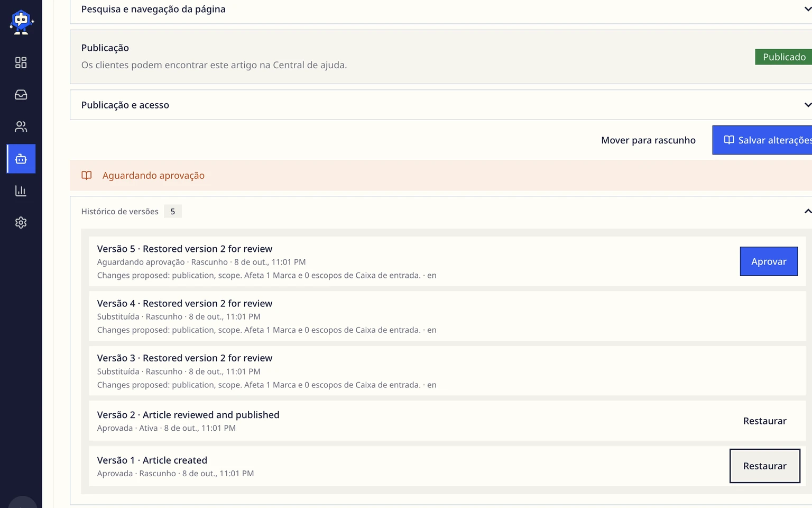Screen dimensions: 812x508
Task: Open the settings gear icon
Action: pyautogui.click(x=21, y=223)
